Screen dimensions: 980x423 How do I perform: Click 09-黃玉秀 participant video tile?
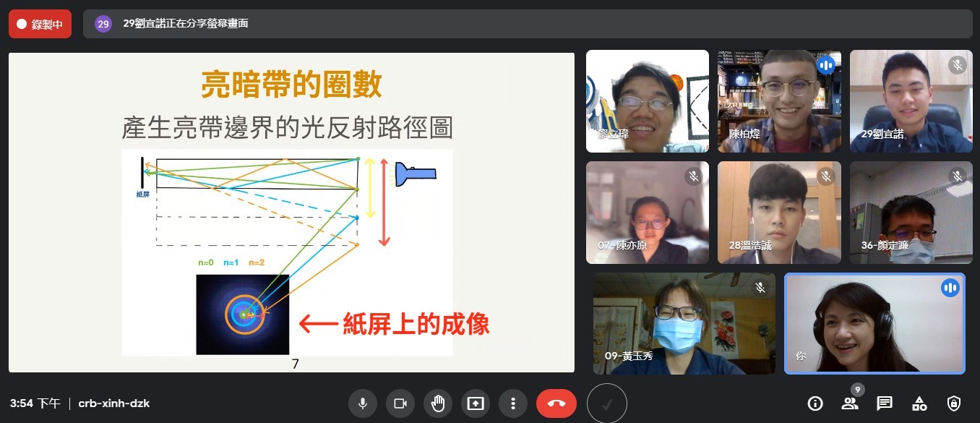(x=684, y=323)
